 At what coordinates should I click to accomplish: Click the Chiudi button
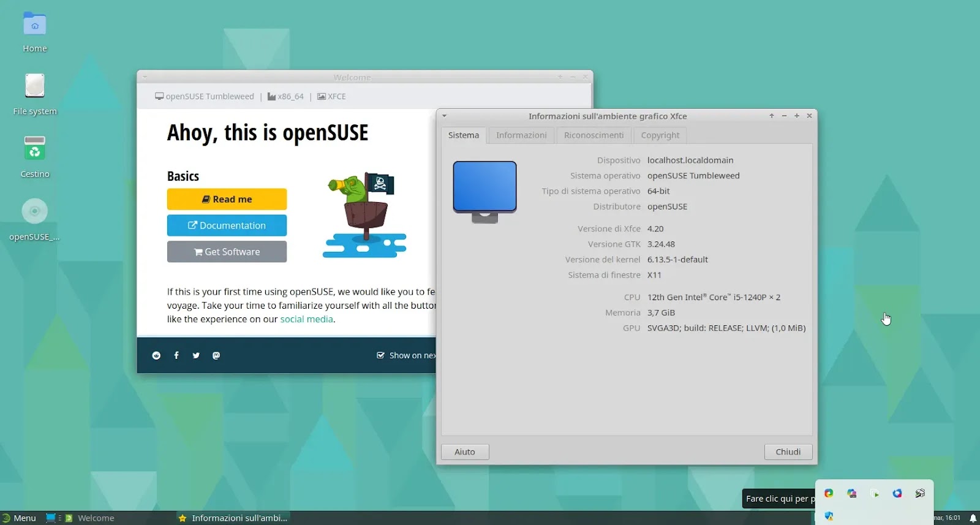click(x=788, y=452)
